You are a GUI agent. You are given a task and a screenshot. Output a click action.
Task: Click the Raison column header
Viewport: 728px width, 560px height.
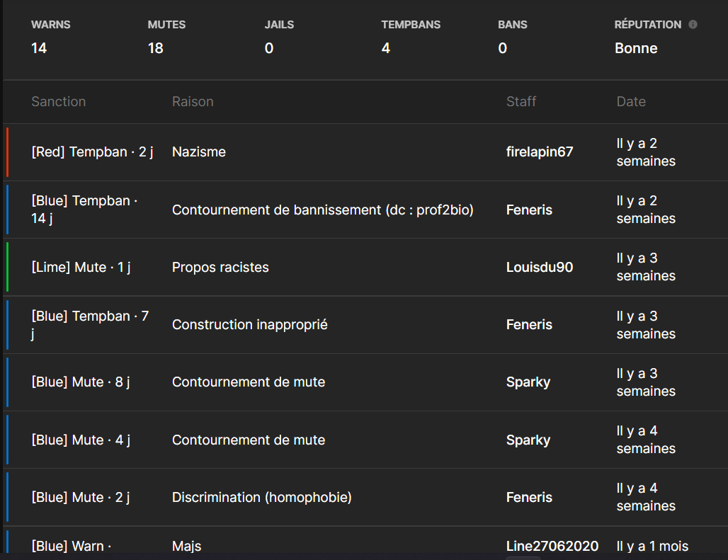193,102
